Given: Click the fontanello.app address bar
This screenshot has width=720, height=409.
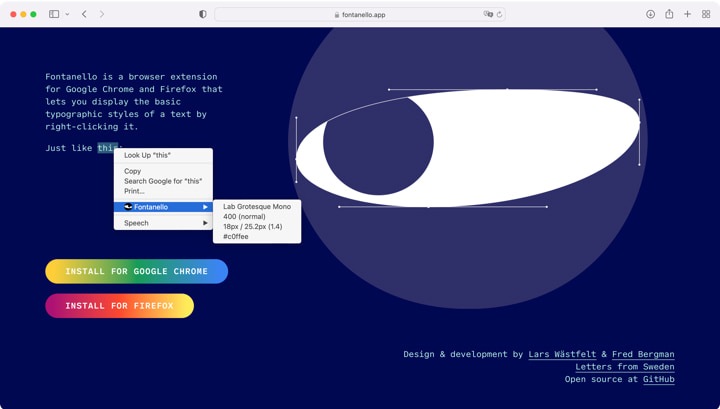Looking at the screenshot, I should click(x=360, y=15).
